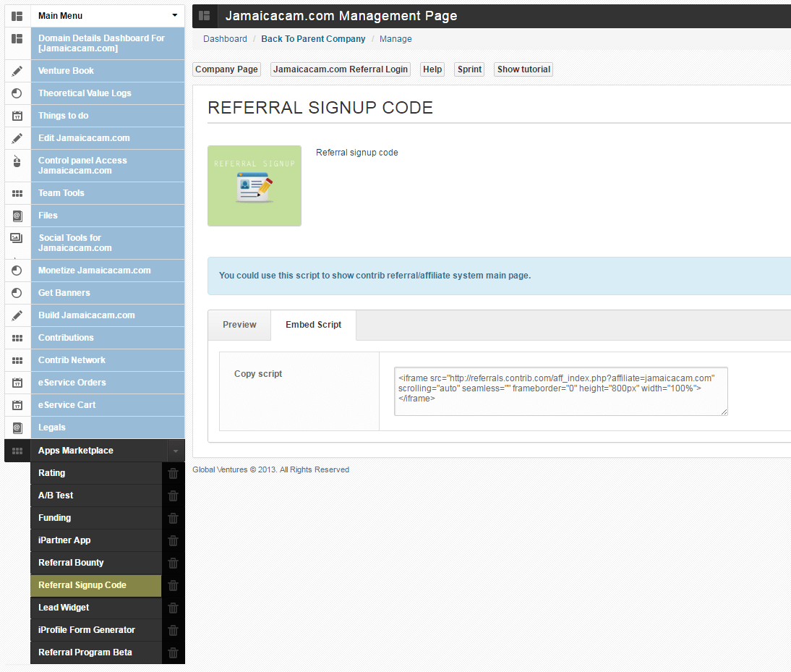Go to the Dashboard breadcrumb link
Viewport: 791px width, 672px height.
225,39
